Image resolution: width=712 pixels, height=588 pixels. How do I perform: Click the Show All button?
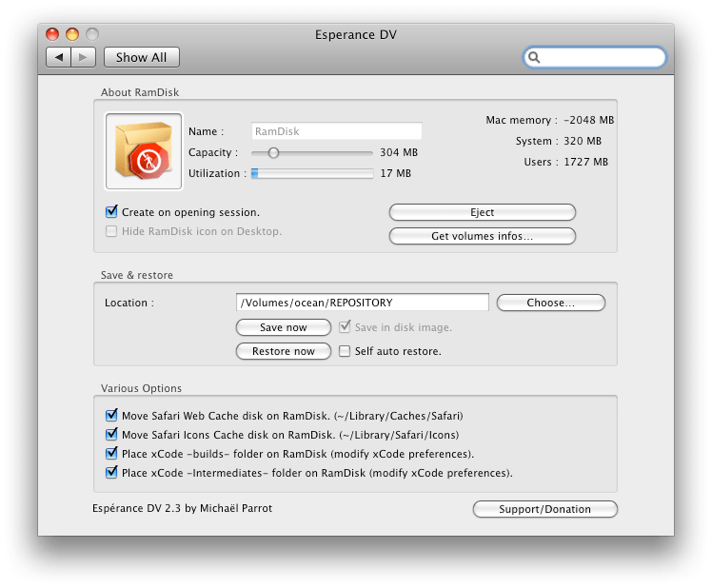(141, 57)
